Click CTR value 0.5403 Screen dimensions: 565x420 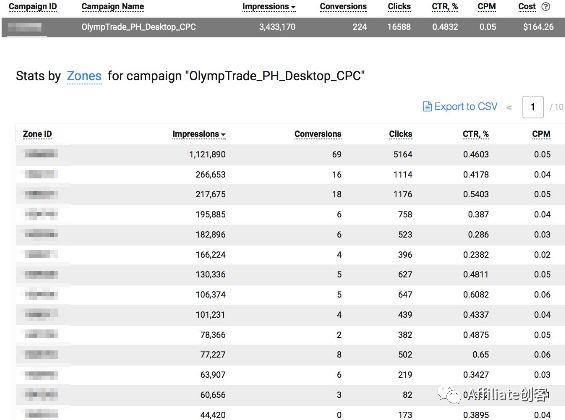click(476, 195)
